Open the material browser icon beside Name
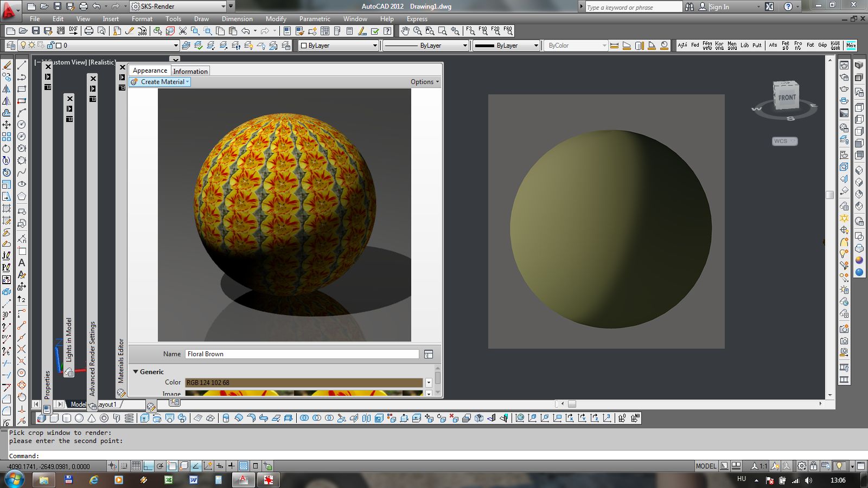This screenshot has width=868, height=488. tap(429, 354)
